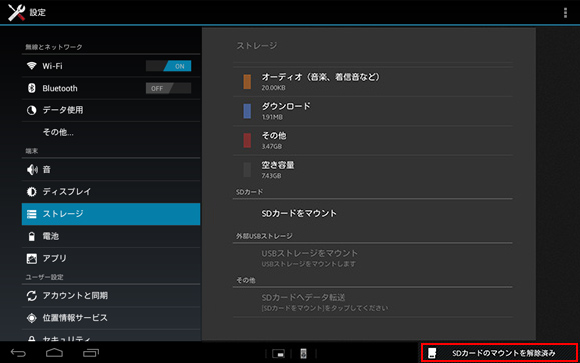Open 位置情報サービス settings
The image size is (580, 363).
pyautogui.click(x=111, y=318)
